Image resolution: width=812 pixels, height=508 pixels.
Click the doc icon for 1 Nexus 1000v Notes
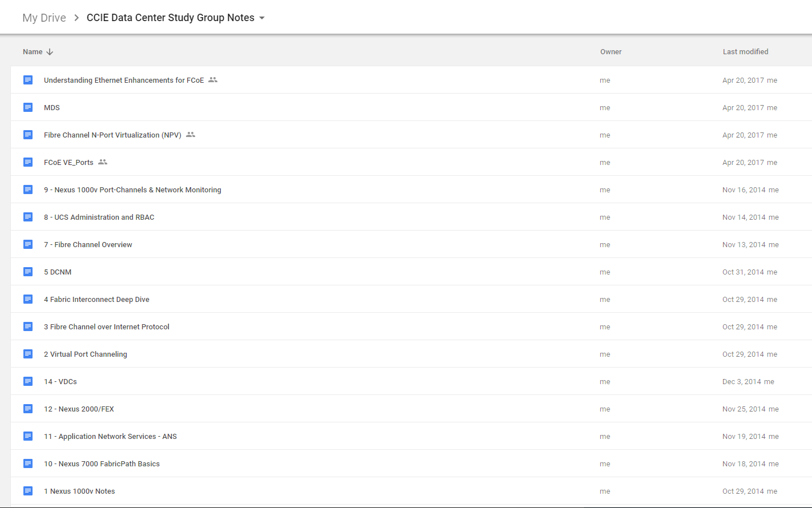point(28,491)
